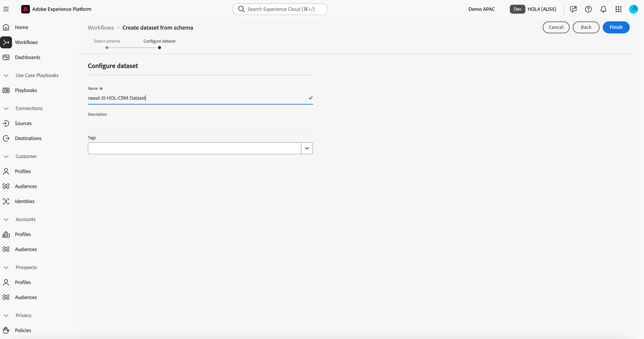Open Prospects Profiles in the sidebar
This screenshot has width=644, height=339.
coord(23,282)
